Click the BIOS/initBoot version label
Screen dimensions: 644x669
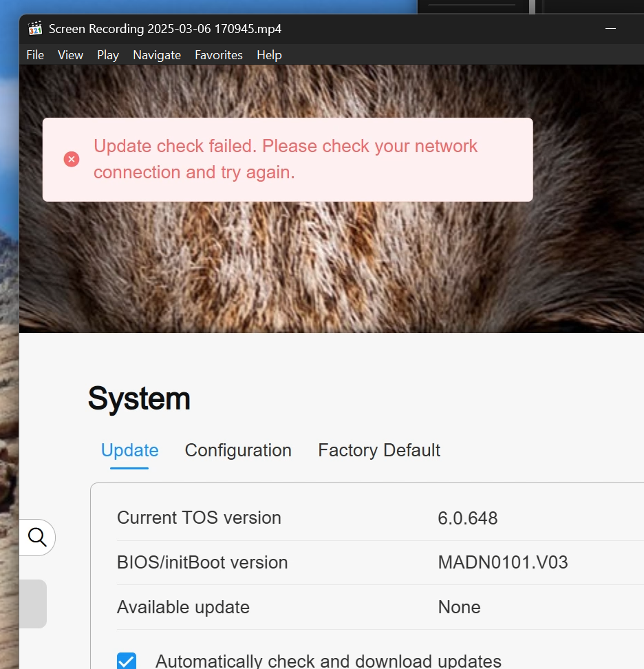click(202, 562)
